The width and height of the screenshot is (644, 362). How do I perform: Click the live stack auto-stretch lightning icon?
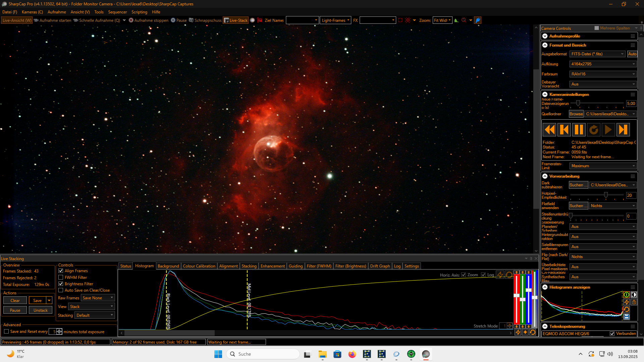pos(518,332)
